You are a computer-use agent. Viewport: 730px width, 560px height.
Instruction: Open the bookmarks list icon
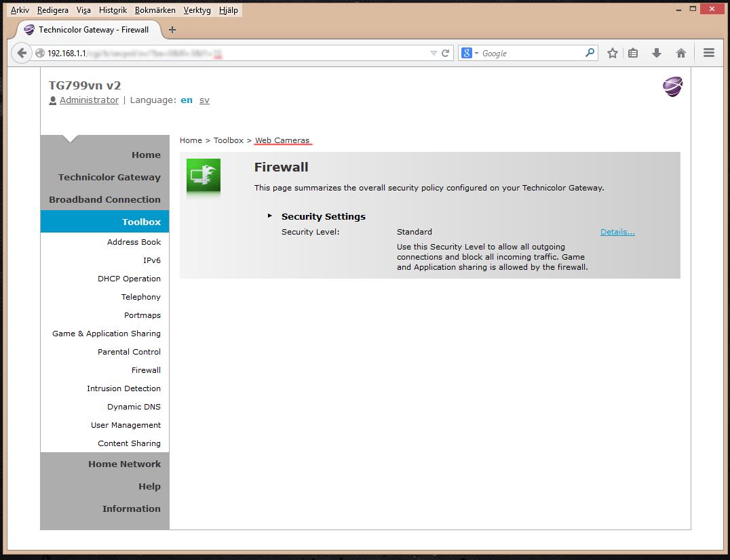[633, 53]
